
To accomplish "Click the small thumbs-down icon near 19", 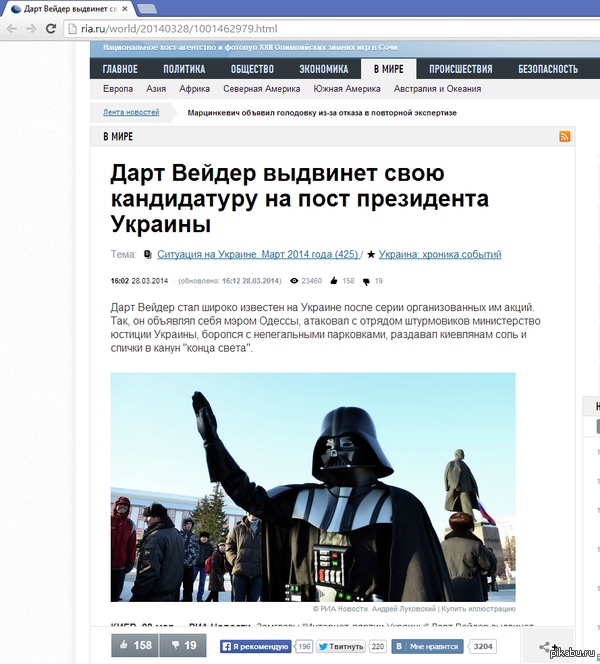I will (x=366, y=281).
